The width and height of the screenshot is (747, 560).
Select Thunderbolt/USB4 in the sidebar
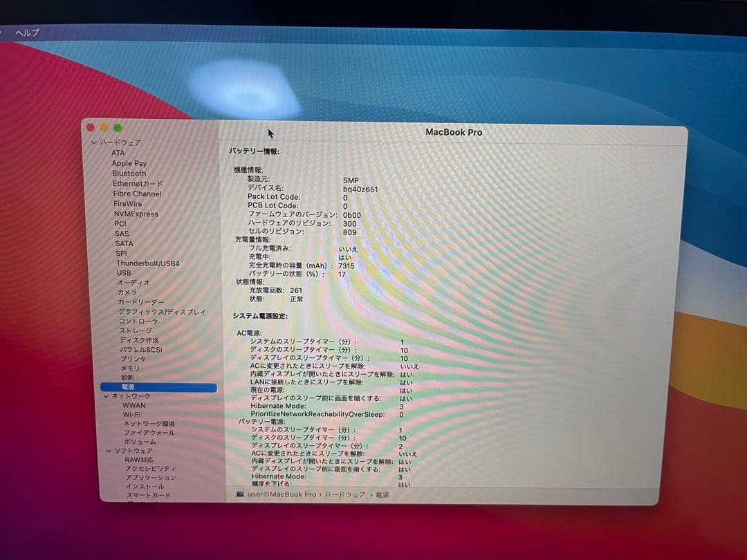tap(149, 263)
